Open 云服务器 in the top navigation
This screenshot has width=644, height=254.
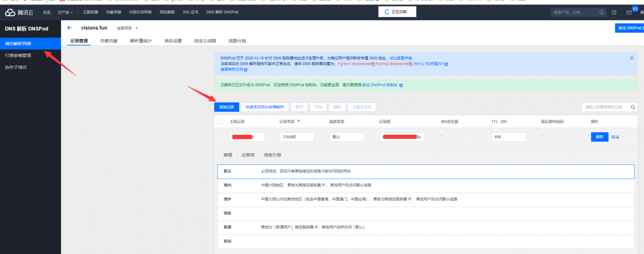(91, 12)
